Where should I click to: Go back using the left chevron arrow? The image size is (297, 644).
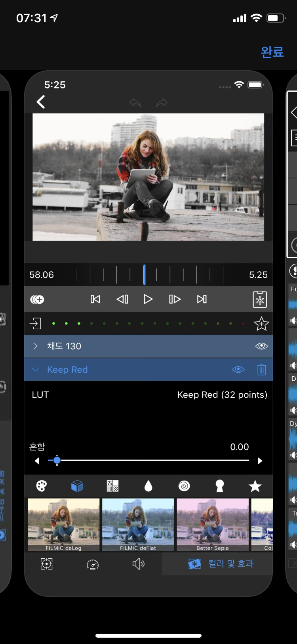point(40,102)
